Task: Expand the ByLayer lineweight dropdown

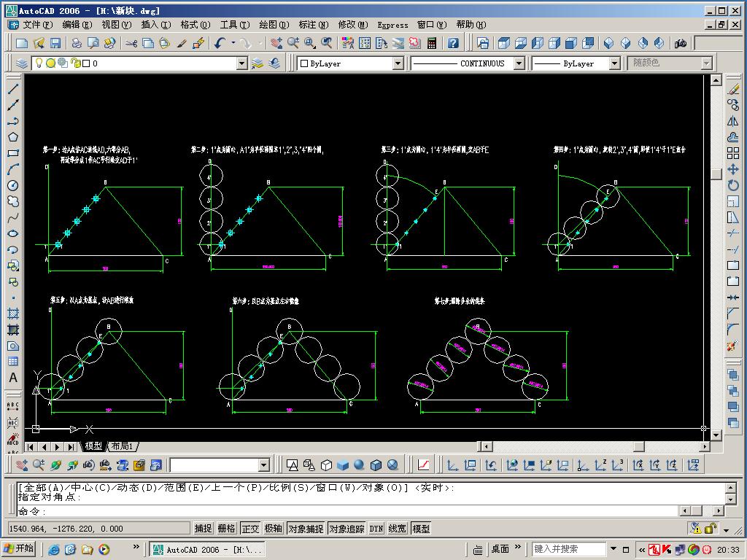Action: pyautogui.click(x=614, y=63)
